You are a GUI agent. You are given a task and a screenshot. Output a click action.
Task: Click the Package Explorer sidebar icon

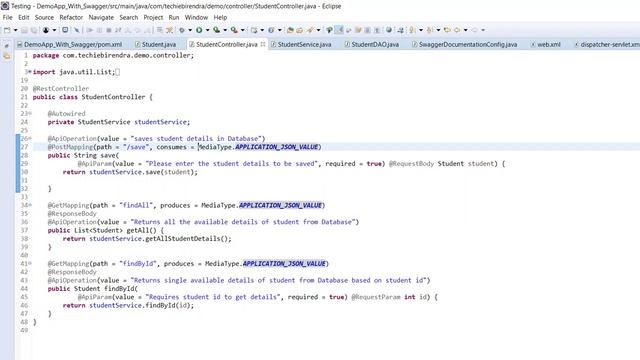click(7, 56)
